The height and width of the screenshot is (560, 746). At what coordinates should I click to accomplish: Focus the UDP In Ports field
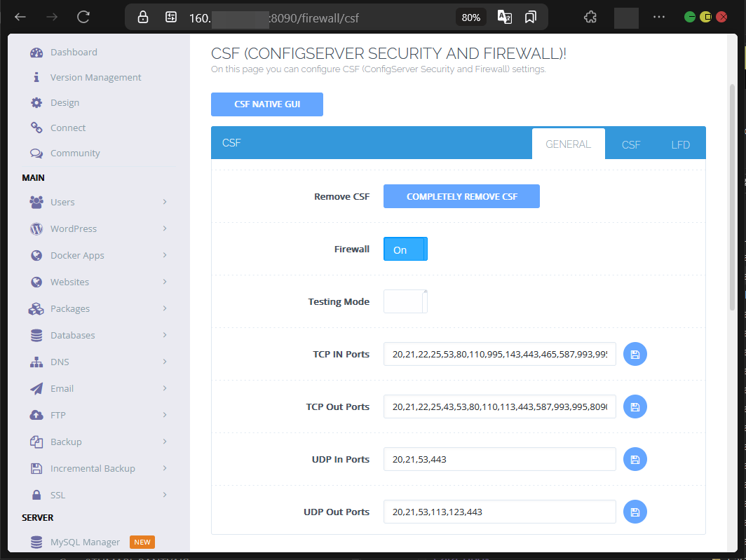coord(499,459)
